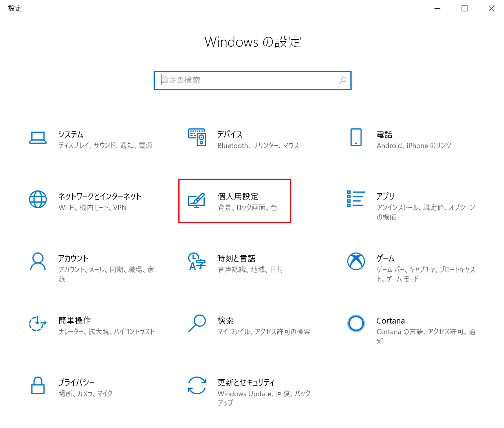The width and height of the screenshot is (504, 428).
Task: Click 'アカウント、メール、同期、職場、家族' description
Action: pyautogui.click(x=106, y=274)
